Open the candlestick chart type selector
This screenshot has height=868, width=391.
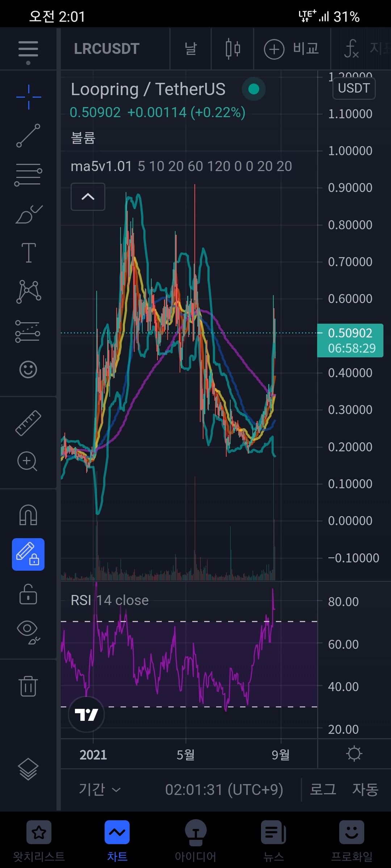(x=232, y=49)
